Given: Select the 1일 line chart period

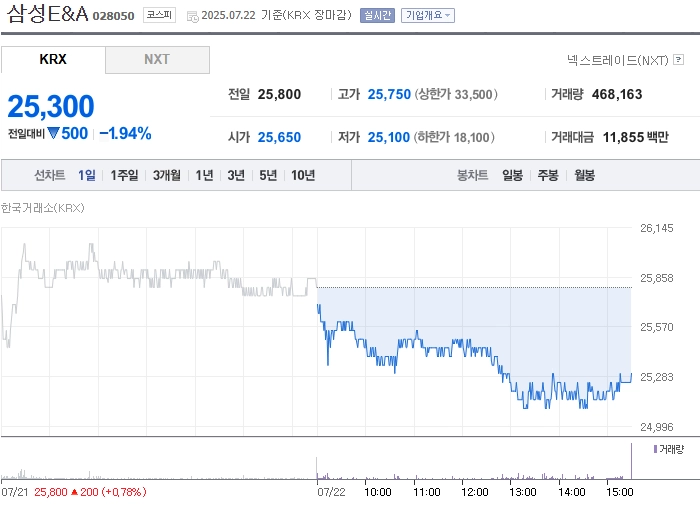Looking at the screenshot, I should coord(87,175).
